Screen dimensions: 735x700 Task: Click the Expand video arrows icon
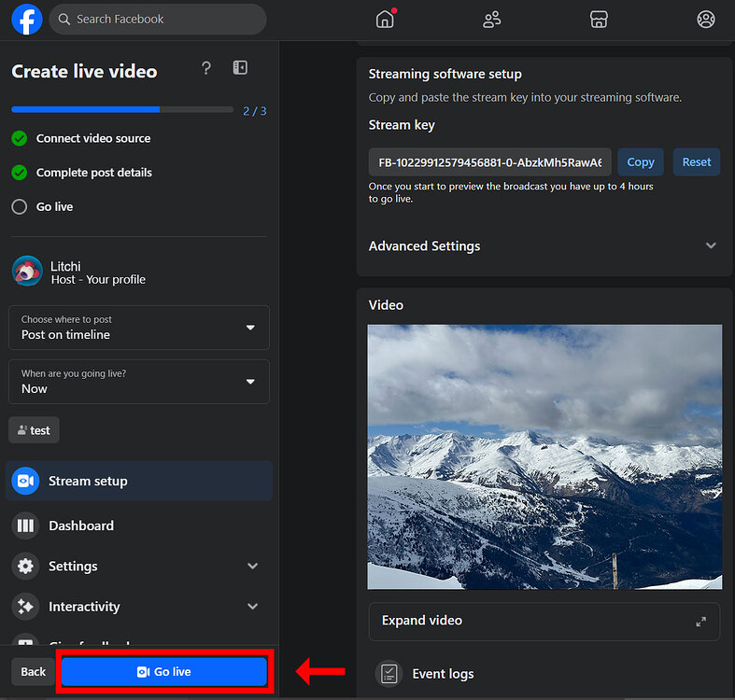tap(701, 622)
